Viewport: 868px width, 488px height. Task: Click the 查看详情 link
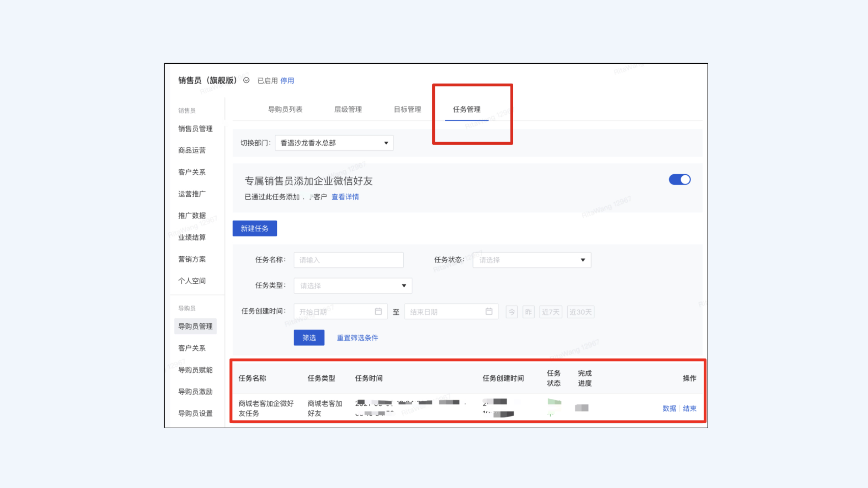point(345,197)
